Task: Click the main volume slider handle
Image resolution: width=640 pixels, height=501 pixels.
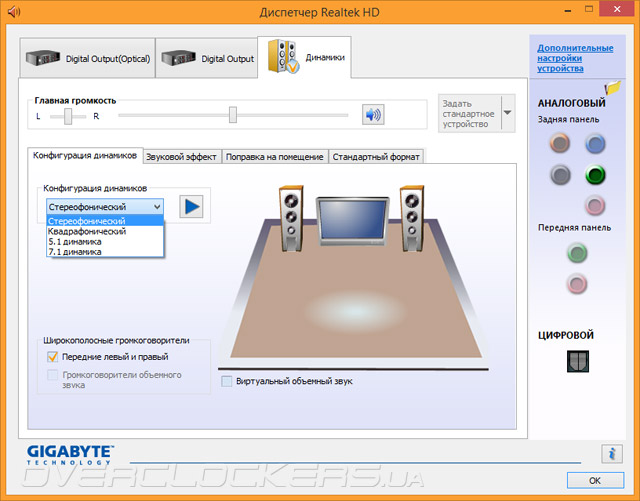Action: [x=233, y=115]
